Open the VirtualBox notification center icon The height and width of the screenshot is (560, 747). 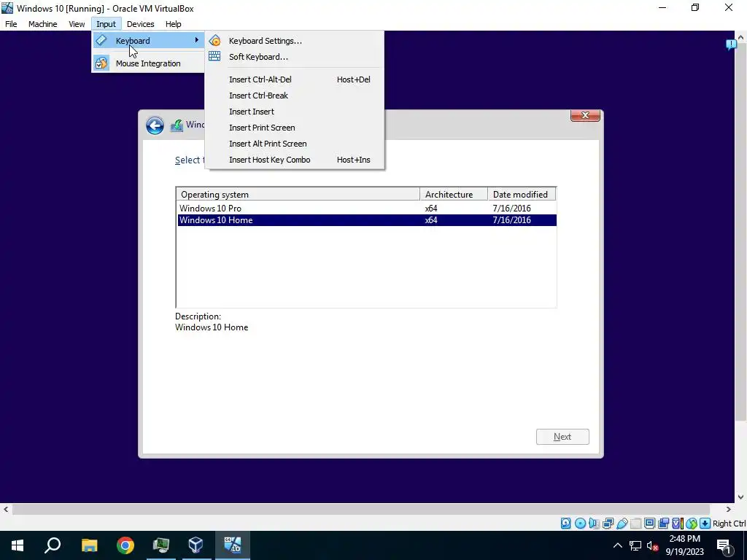(x=731, y=44)
